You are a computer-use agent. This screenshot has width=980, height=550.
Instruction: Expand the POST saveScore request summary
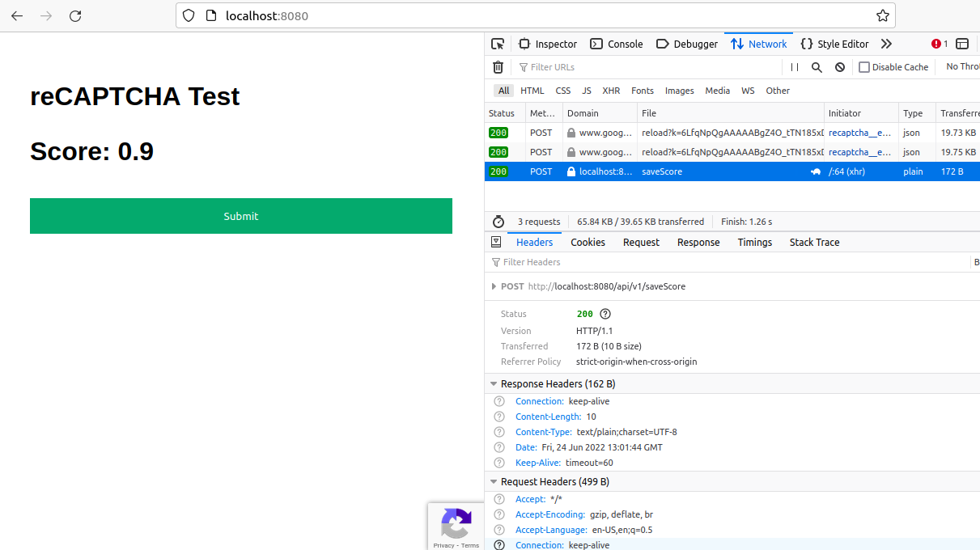[494, 286]
